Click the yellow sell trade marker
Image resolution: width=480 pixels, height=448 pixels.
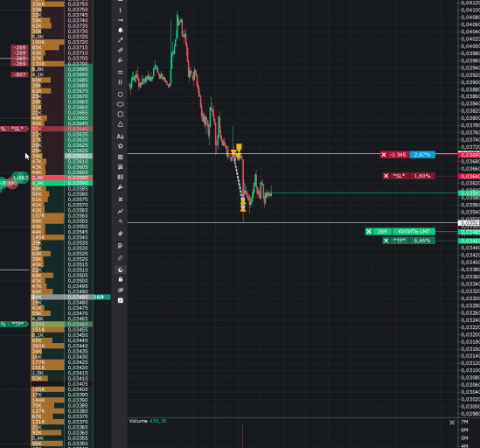click(x=239, y=148)
